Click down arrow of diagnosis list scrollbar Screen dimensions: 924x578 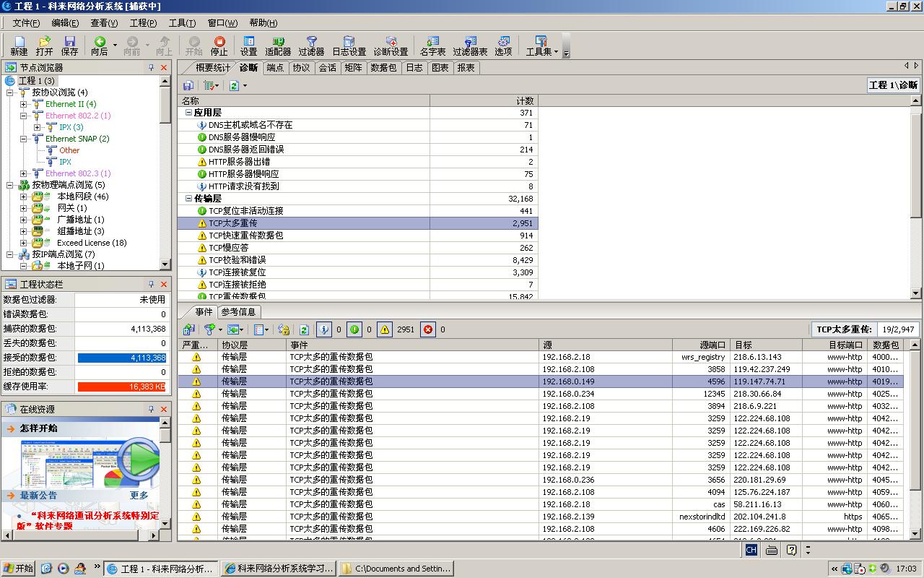(916, 293)
